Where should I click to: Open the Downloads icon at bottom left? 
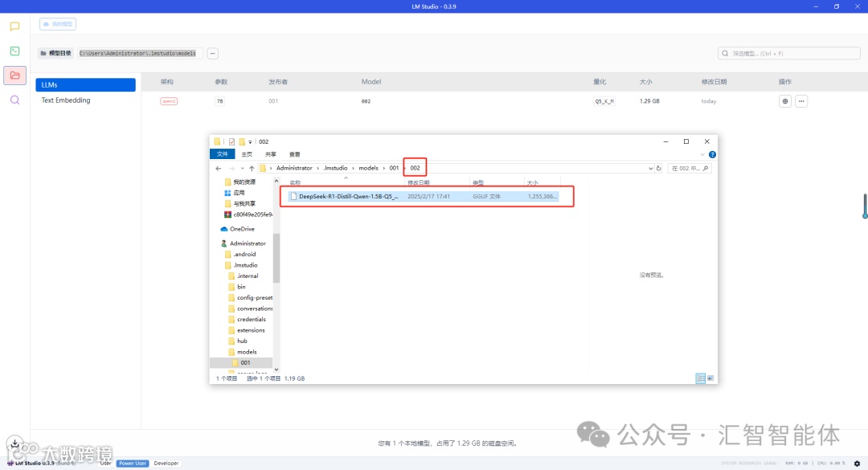15,443
